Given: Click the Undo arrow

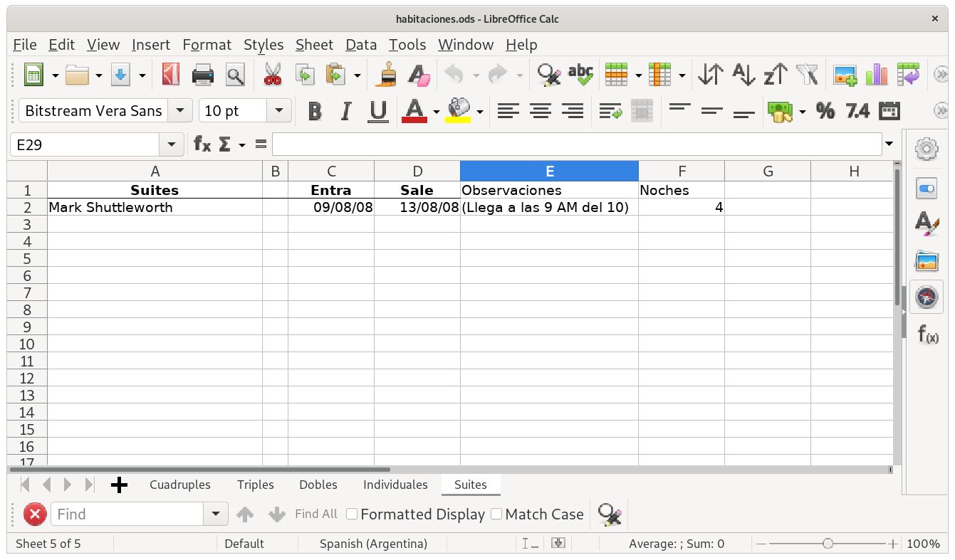Looking at the screenshot, I should point(453,74).
